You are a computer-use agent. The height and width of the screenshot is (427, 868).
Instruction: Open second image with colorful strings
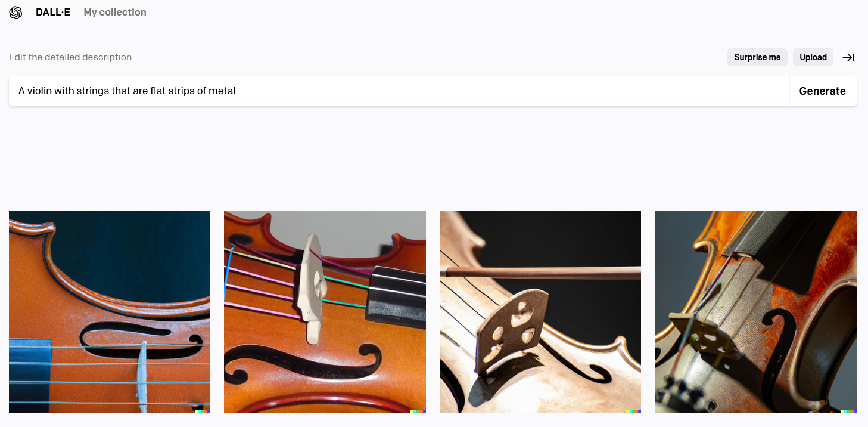[x=325, y=311]
